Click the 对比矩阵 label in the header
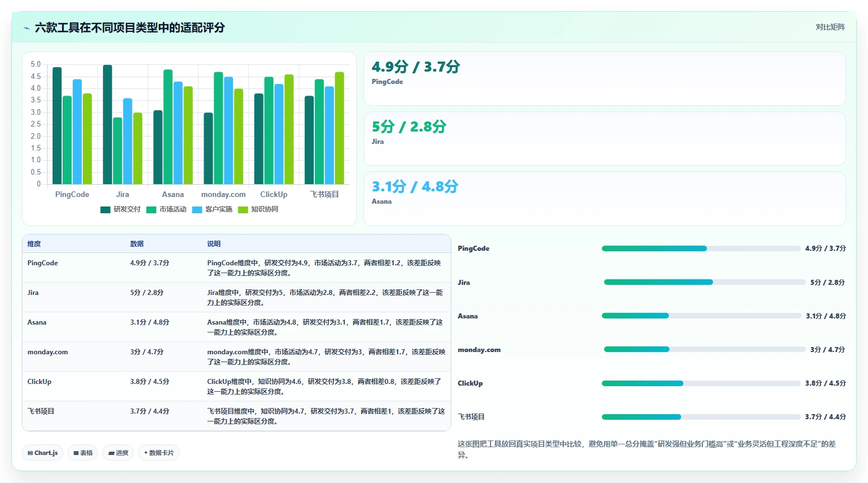The image size is (868, 483). coord(830,27)
